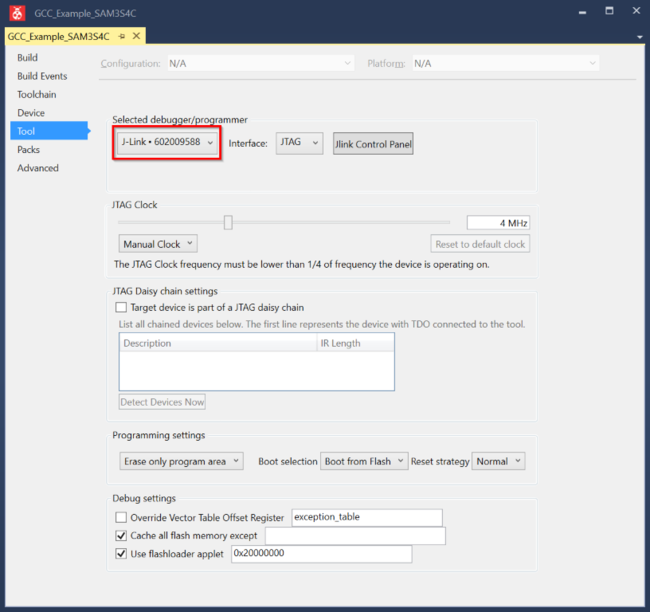The image size is (650, 612).
Task: Toggle Override Vector Table Offset Register
Action: [122, 518]
